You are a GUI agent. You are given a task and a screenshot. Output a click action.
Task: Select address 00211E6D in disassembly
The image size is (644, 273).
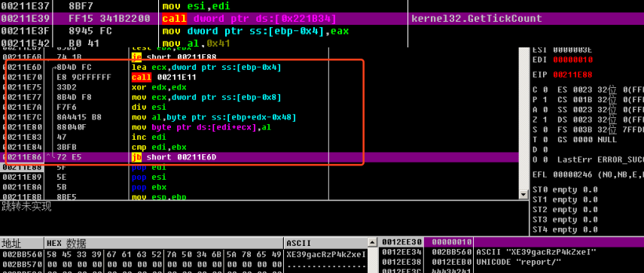[x=26, y=67]
